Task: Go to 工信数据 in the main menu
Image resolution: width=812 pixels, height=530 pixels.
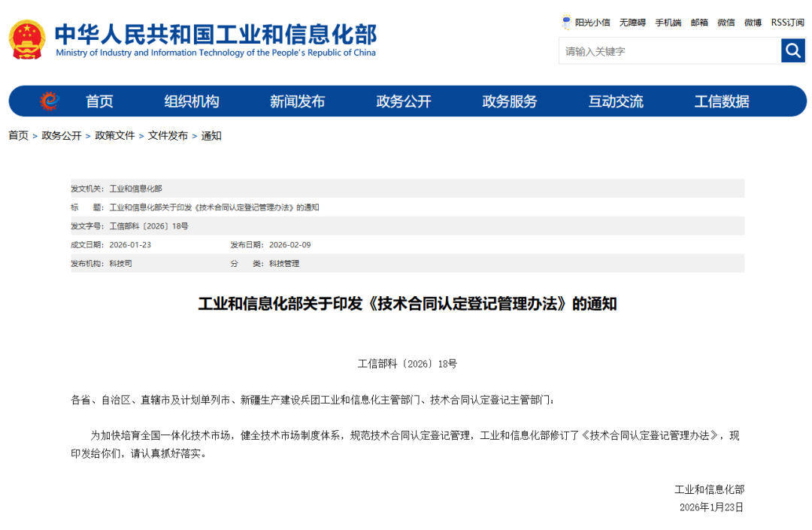Action: [x=722, y=101]
